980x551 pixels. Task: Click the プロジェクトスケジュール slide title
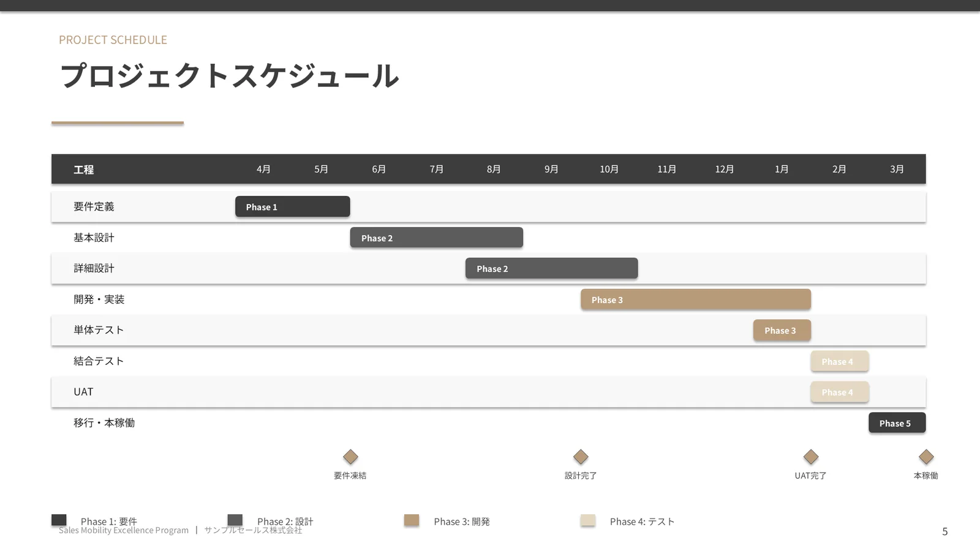[x=230, y=76]
